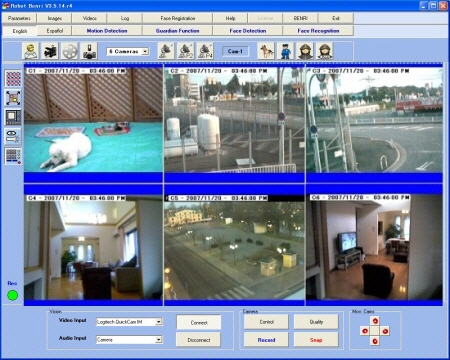Select the Motion Detection mode

click(x=107, y=31)
